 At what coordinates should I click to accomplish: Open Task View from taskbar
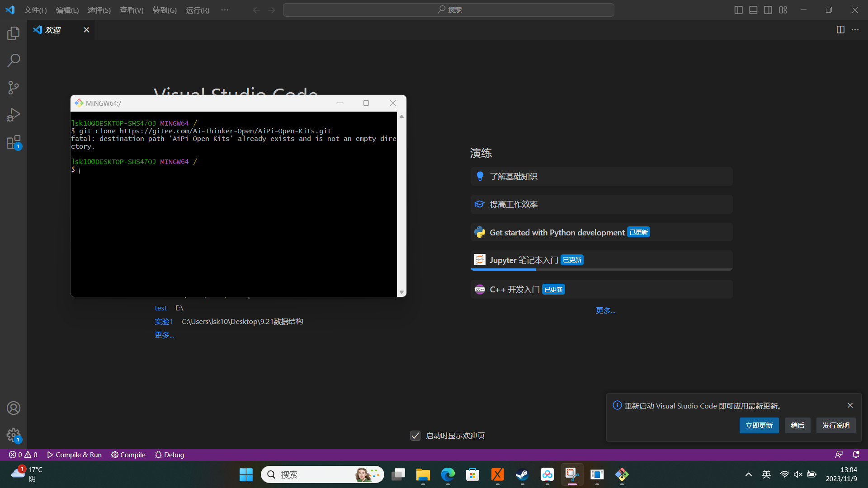pos(398,474)
